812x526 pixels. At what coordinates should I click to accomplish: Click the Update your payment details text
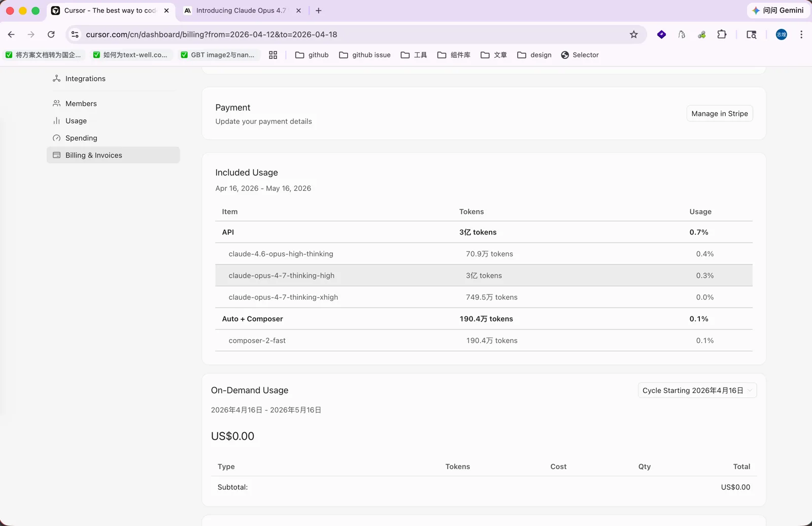[x=263, y=121]
